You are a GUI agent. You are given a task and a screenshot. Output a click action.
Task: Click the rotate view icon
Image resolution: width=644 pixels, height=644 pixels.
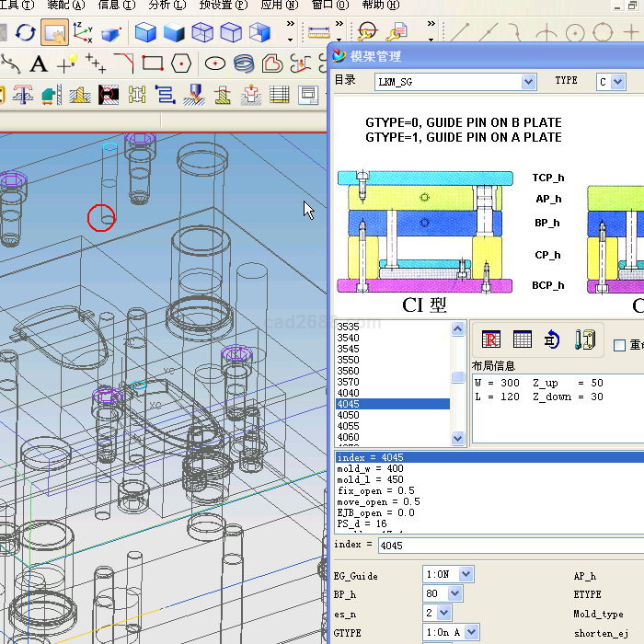point(25,34)
